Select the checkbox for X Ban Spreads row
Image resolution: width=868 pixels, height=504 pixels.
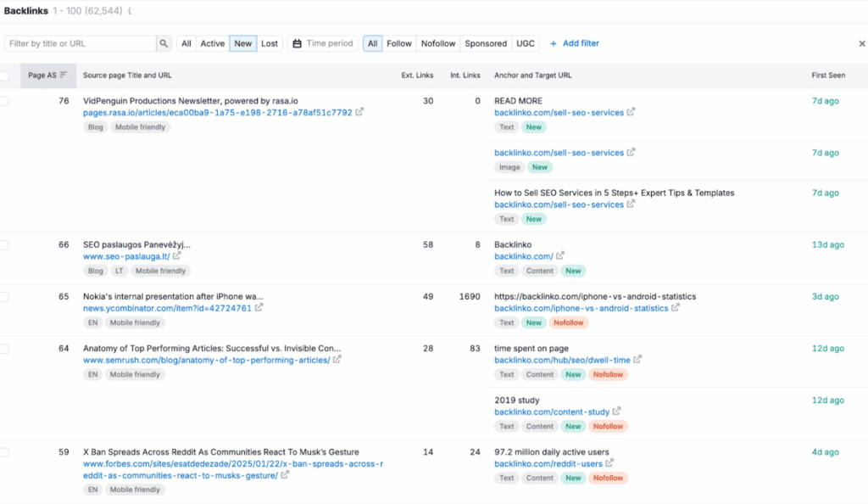pyautogui.click(x=4, y=452)
